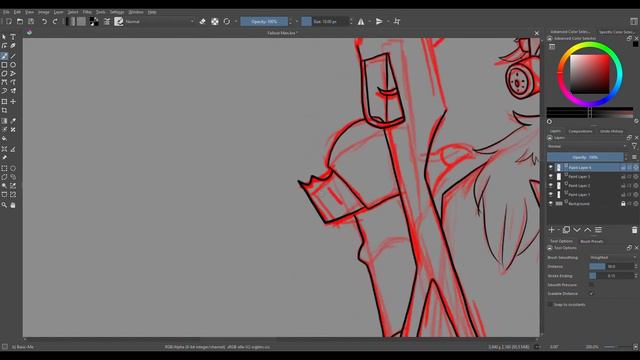This screenshot has height=360, width=640.
Task: Move the layer up with the arrow
Action: pyautogui.click(x=587, y=230)
